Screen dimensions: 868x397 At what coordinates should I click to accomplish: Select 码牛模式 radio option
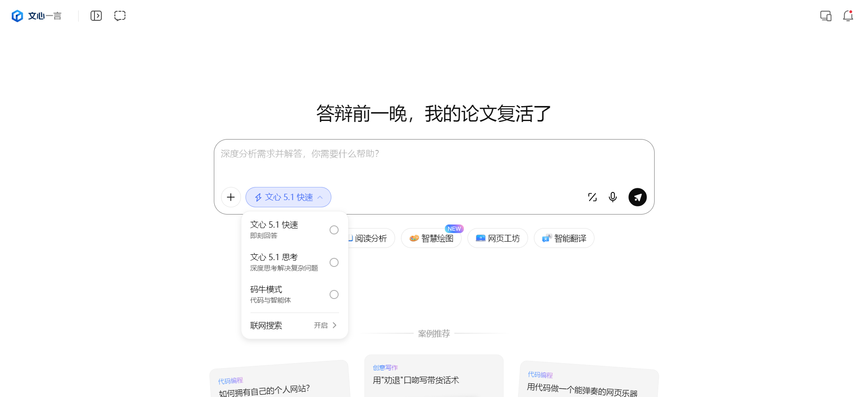pyautogui.click(x=334, y=294)
